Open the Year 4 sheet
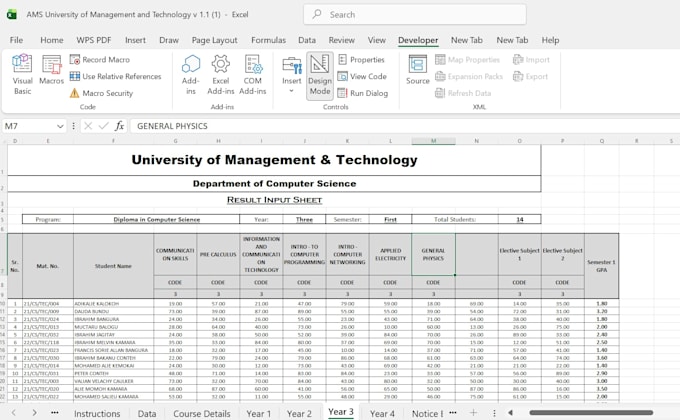680x420 pixels. [382, 413]
